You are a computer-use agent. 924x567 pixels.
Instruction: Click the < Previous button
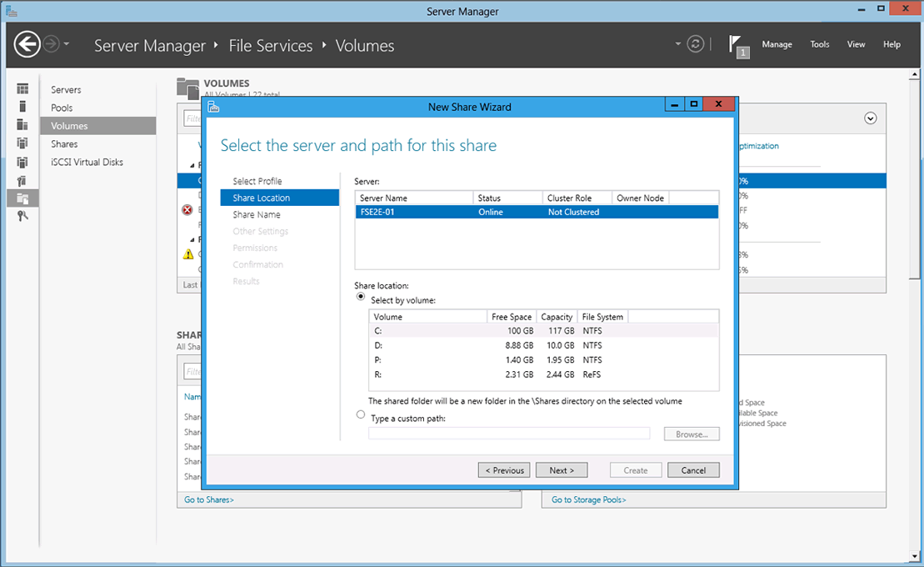tap(504, 470)
